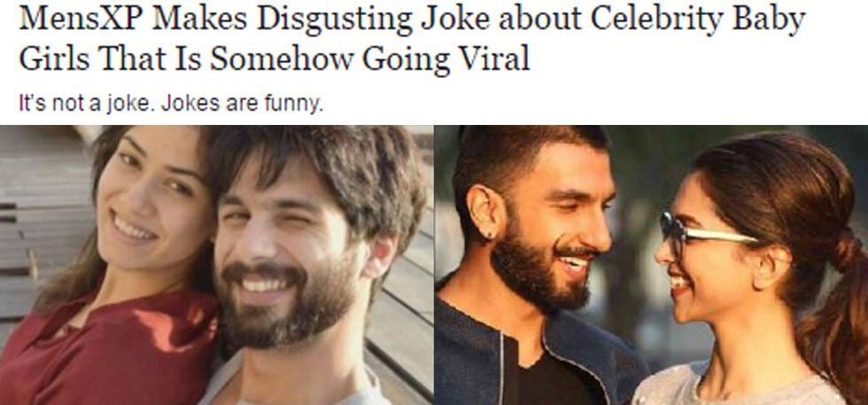
Task: Select the word 'Celebrity' in the headline
Action: pyautogui.click(x=656, y=20)
